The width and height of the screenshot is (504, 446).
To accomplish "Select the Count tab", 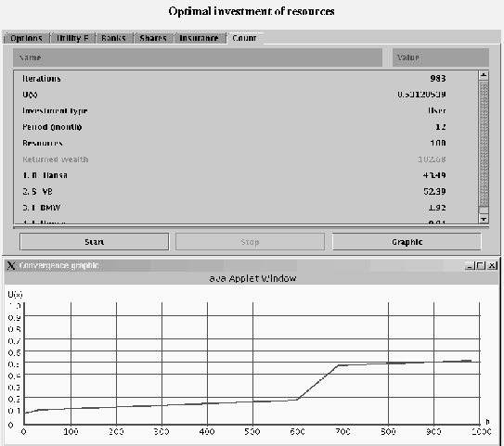I will coord(245,38).
